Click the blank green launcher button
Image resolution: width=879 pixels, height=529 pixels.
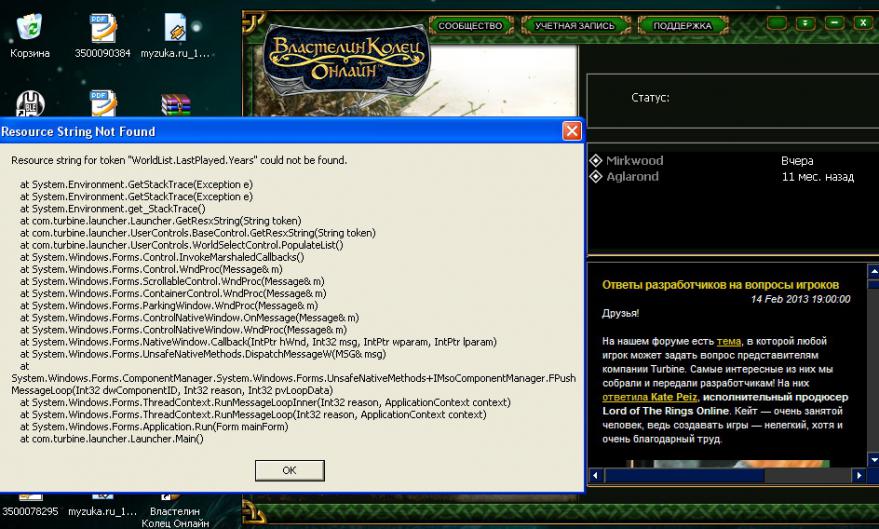point(777,24)
